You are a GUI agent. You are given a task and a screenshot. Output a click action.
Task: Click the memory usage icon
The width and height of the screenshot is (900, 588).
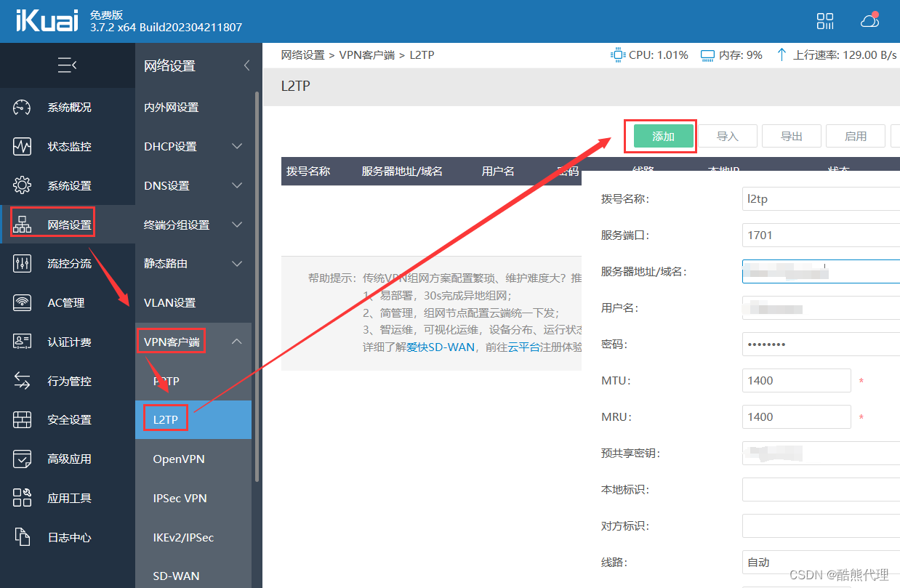click(x=707, y=55)
